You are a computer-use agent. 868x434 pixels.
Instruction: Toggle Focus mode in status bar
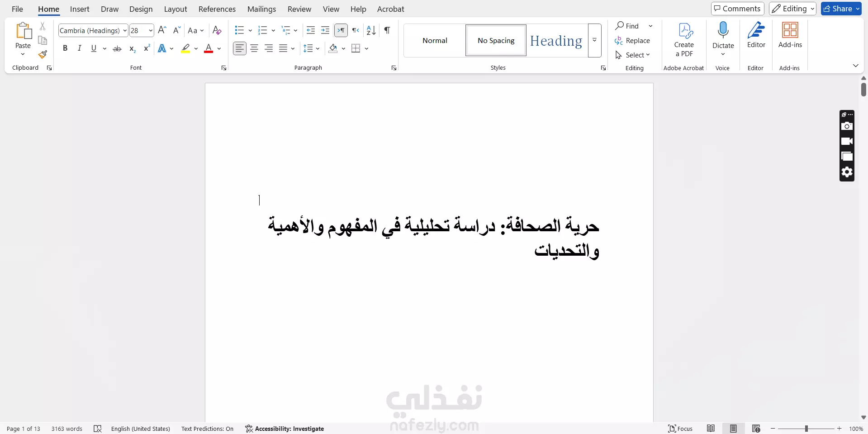[680, 429]
